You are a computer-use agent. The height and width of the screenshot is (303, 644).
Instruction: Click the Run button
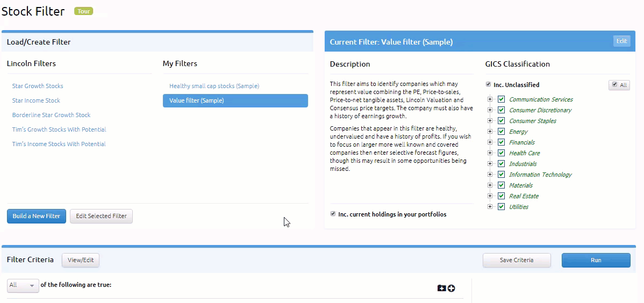[596, 261]
